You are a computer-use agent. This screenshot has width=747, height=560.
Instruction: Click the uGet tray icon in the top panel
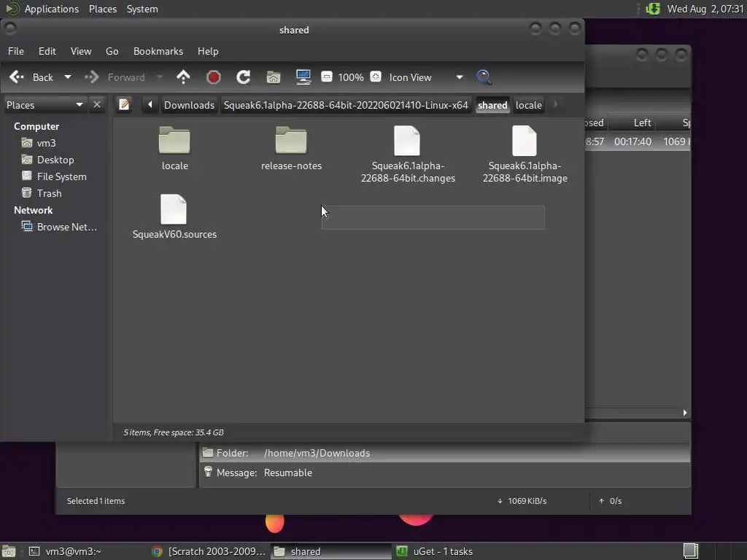coord(653,9)
